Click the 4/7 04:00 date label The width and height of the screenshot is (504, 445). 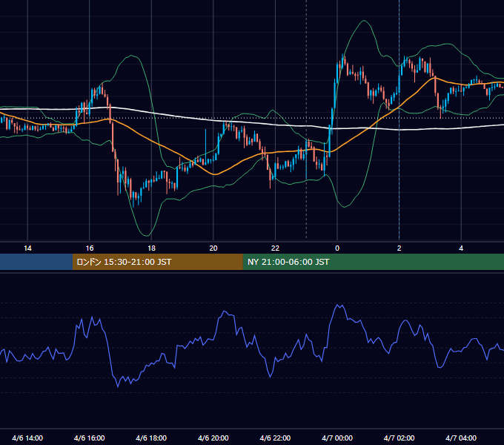[x=461, y=438]
